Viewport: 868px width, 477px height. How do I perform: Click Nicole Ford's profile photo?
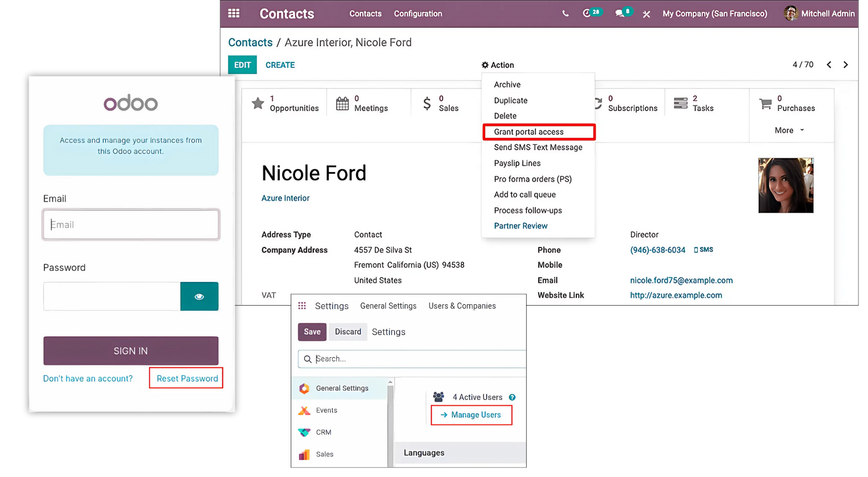(786, 186)
